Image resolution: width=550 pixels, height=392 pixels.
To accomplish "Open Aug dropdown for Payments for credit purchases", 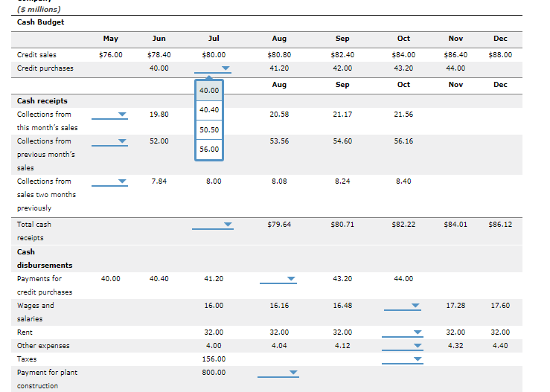I will tap(278, 279).
